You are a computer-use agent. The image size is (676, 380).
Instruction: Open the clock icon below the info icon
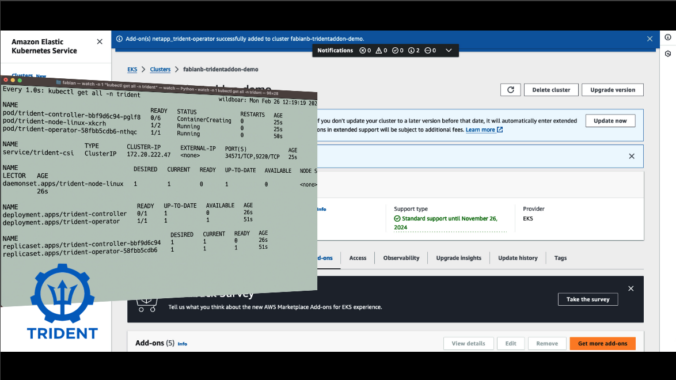click(x=668, y=54)
